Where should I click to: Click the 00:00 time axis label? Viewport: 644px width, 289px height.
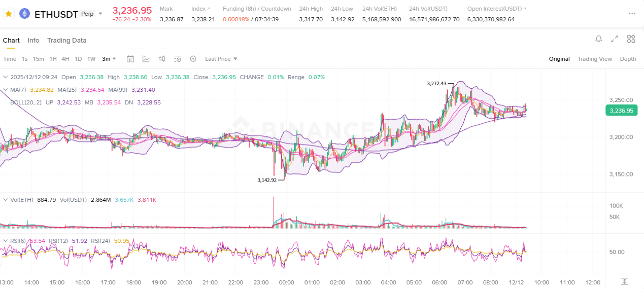[286, 282]
